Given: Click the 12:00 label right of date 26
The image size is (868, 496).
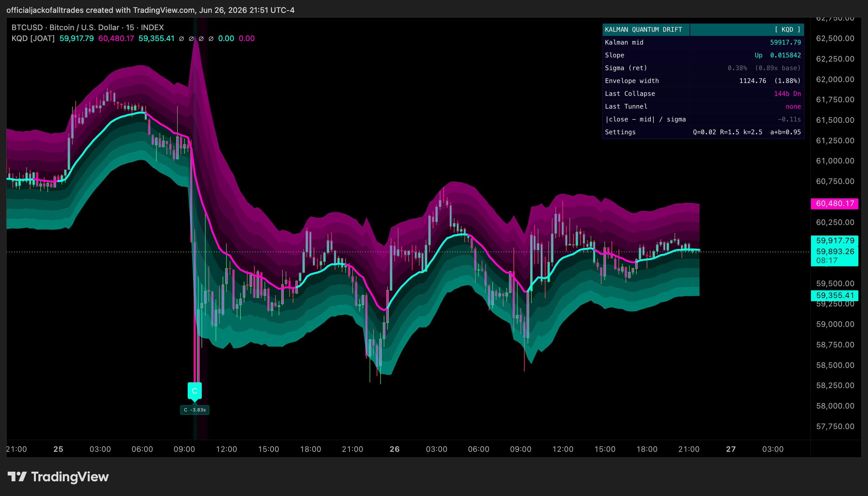Looking at the screenshot, I should coord(562,449).
